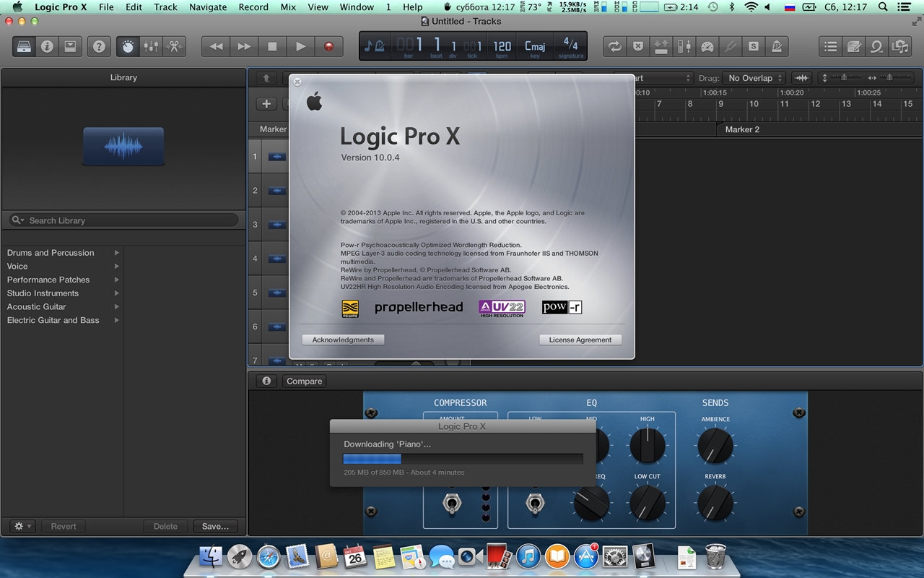Click the Acknowledgments button
924x578 pixels.
343,340
